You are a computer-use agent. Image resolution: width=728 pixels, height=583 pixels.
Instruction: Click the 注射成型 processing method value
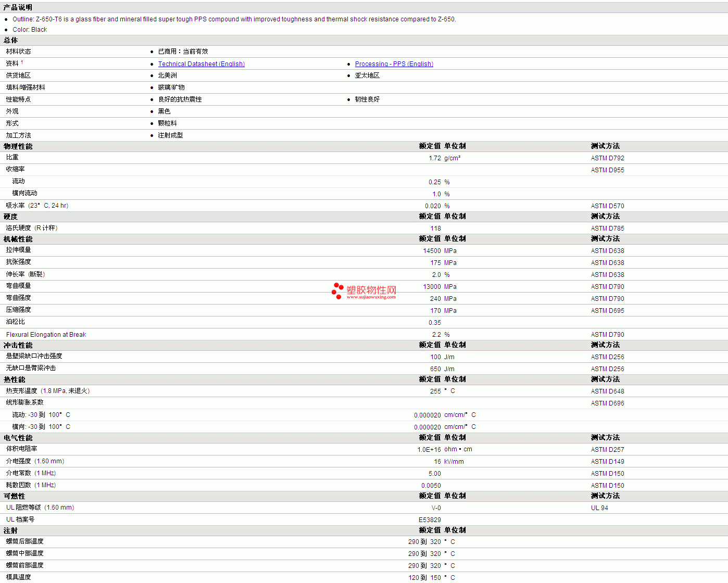pyautogui.click(x=171, y=135)
